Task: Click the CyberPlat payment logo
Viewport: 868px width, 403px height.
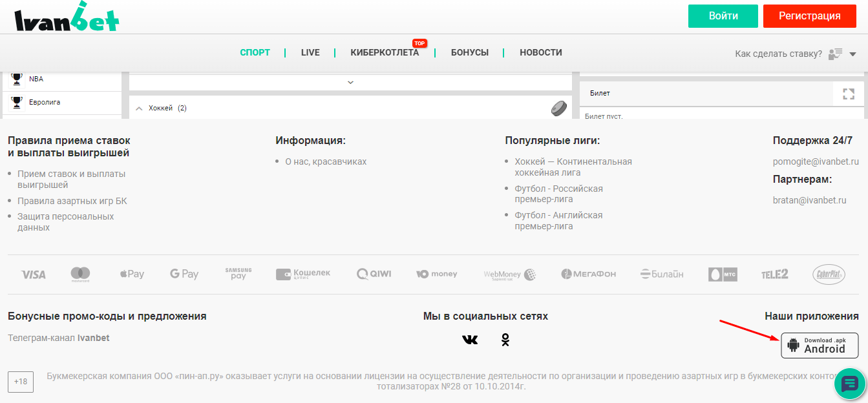Action: pos(829,274)
